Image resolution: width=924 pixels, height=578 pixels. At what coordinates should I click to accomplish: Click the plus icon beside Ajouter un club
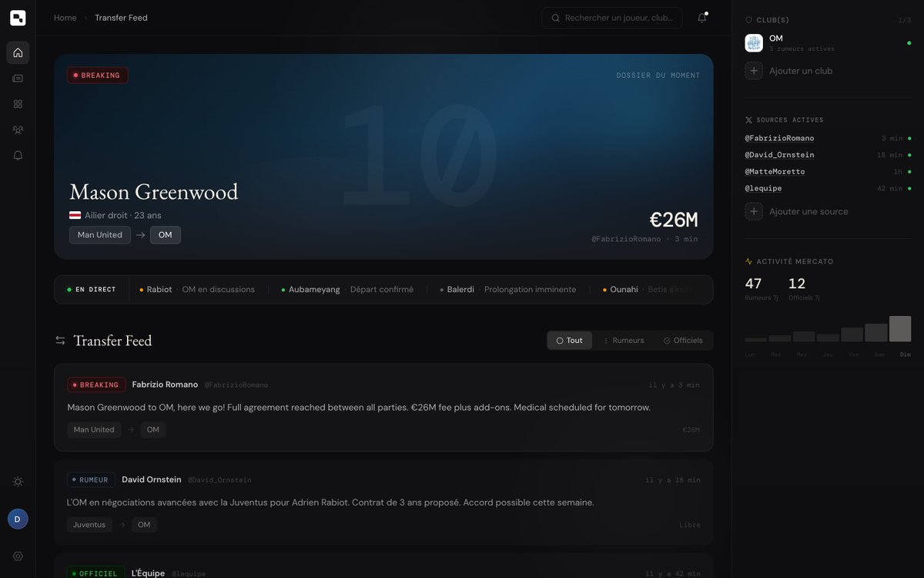754,71
